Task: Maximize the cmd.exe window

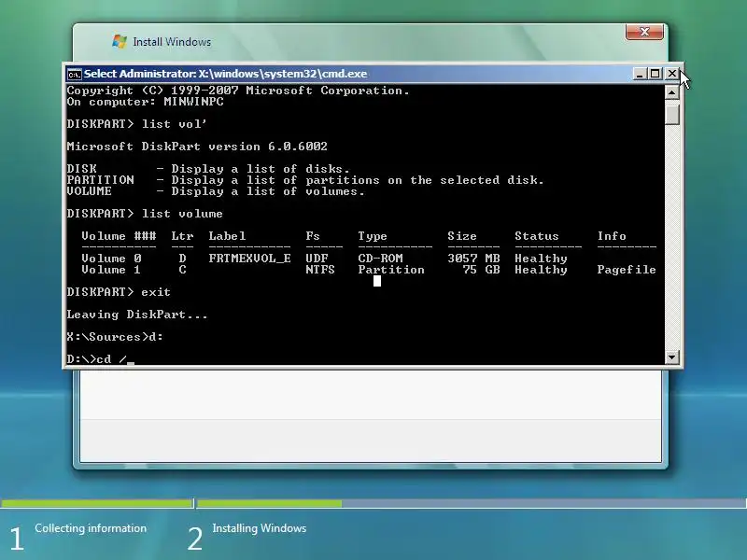Action: [655, 74]
